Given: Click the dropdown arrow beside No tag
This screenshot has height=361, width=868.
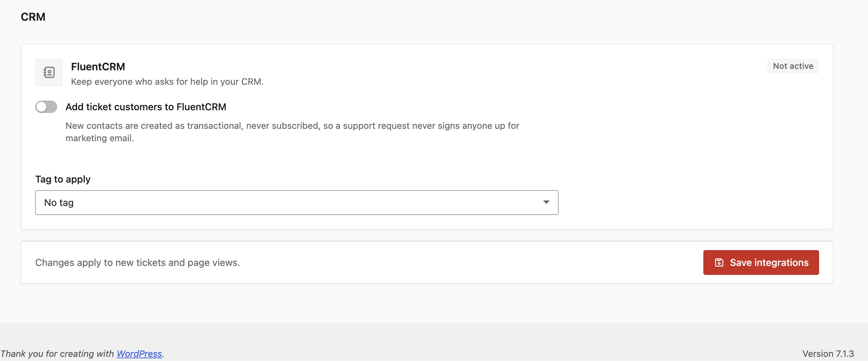Looking at the screenshot, I should tap(546, 202).
